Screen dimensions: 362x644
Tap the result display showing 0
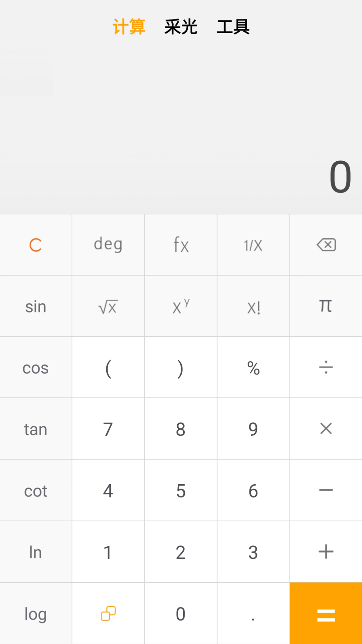(x=340, y=177)
